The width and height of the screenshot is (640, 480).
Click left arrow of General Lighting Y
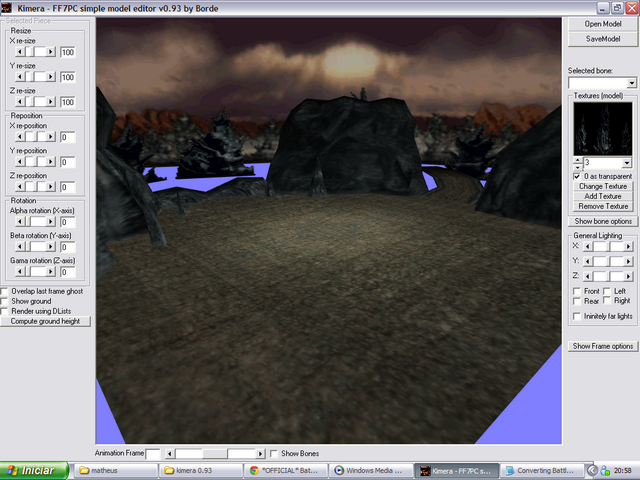587,261
